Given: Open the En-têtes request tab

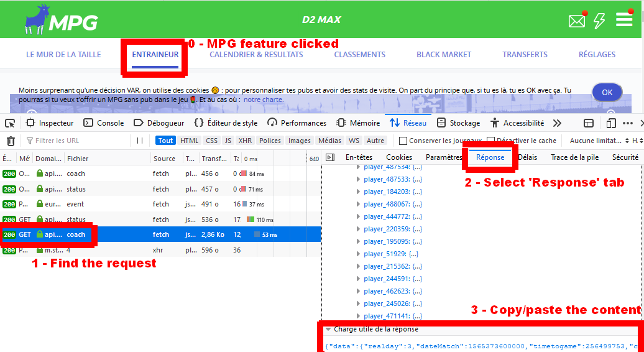Looking at the screenshot, I should point(359,157).
